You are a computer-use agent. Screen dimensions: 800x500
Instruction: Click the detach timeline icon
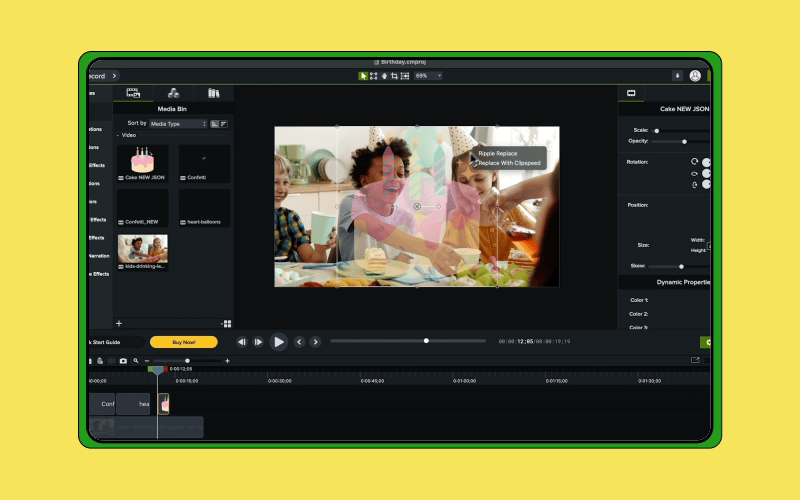(695, 361)
